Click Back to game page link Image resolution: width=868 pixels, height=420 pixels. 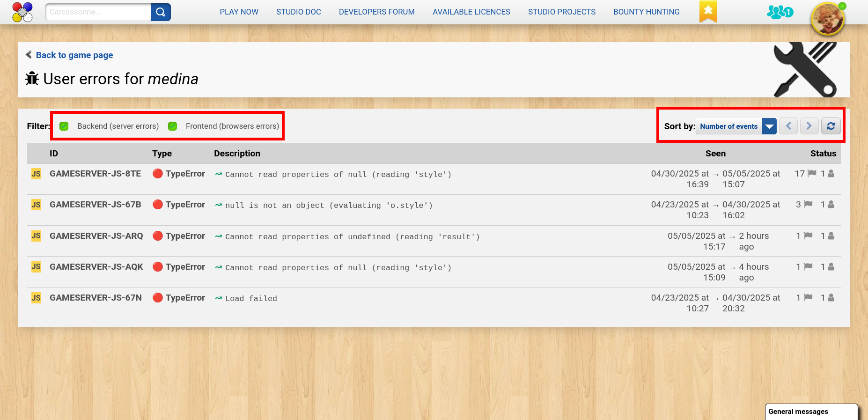[74, 55]
